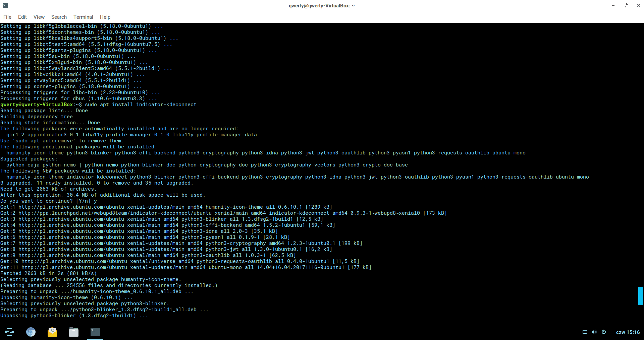The height and width of the screenshot is (340, 644).
Task: Open the File menu
Action: (x=7, y=17)
